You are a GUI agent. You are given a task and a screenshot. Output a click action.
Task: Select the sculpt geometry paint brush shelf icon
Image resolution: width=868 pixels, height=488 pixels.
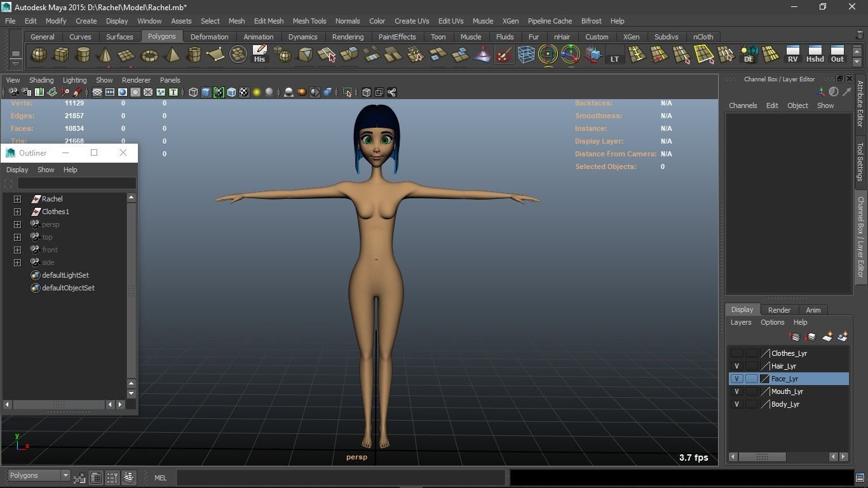[x=504, y=55]
